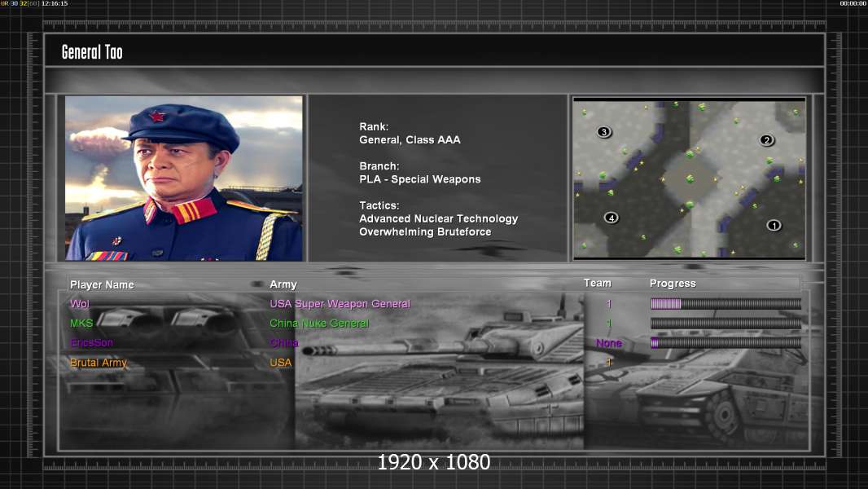Image resolution: width=868 pixels, height=489 pixels.
Task: Click the 00:00:00 timer readout
Action: [853, 3]
